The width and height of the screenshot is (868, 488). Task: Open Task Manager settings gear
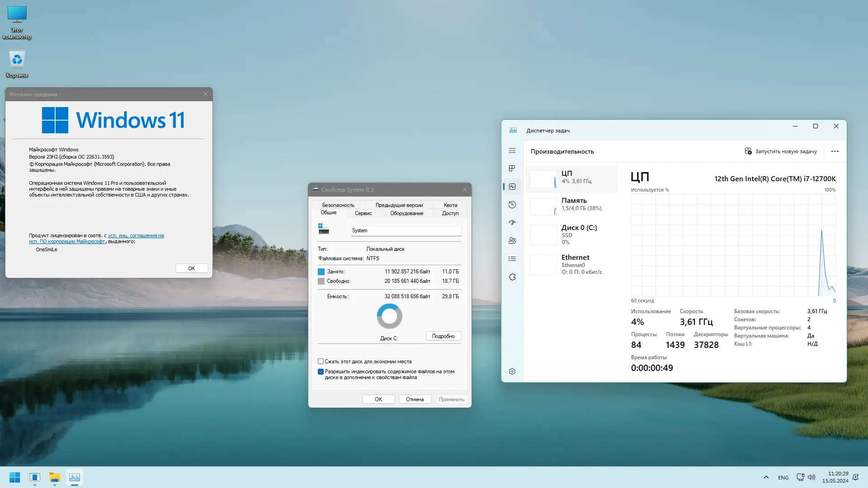tap(512, 371)
